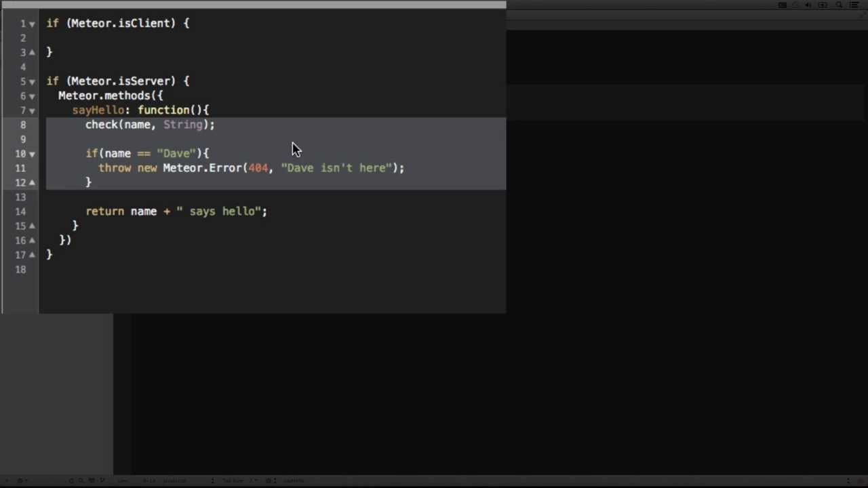This screenshot has height=488, width=868.
Task: Collapse the fold arrow on line 1
Action: 32,24
